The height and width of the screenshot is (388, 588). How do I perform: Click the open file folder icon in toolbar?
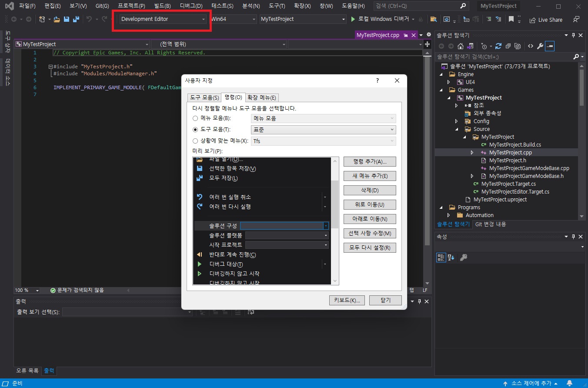point(57,19)
